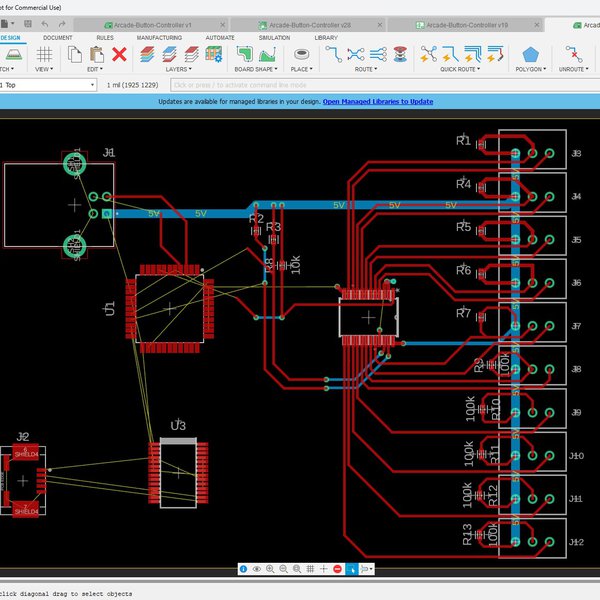Select the board outline shape tool
The height and width of the screenshot is (600, 600).
click(245, 54)
